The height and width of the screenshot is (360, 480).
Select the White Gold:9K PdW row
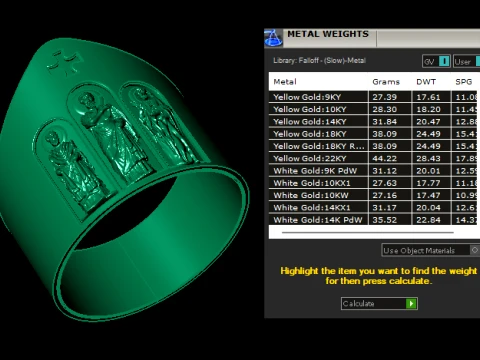(x=374, y=171)
